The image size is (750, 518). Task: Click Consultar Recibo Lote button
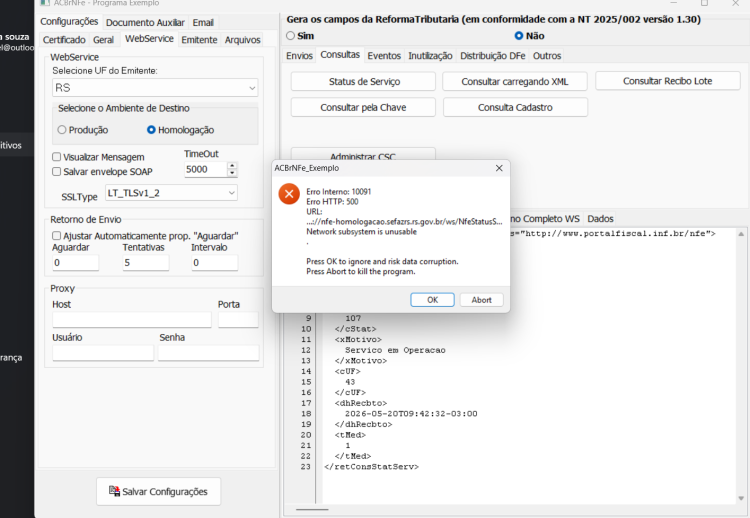[x=667, y=81]
